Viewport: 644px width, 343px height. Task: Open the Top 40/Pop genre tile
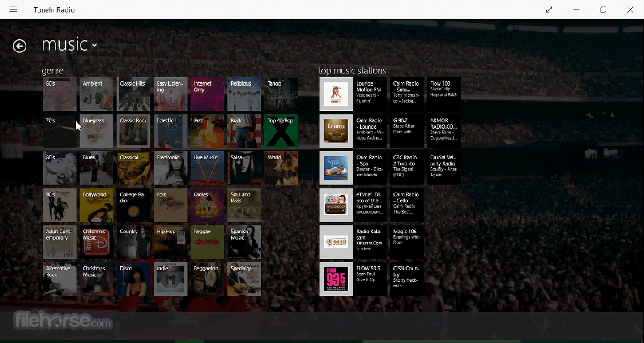coord(281,131)
